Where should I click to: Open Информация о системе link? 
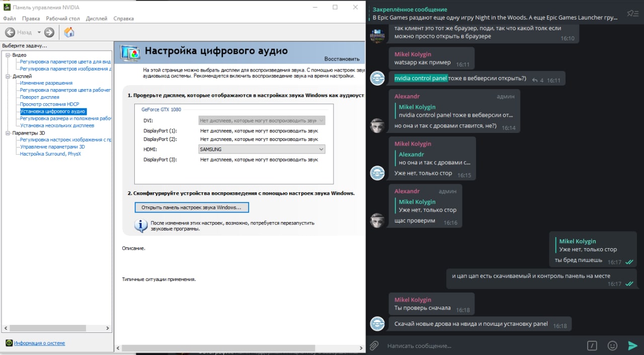pyautogui.click(x=39, y=343)
